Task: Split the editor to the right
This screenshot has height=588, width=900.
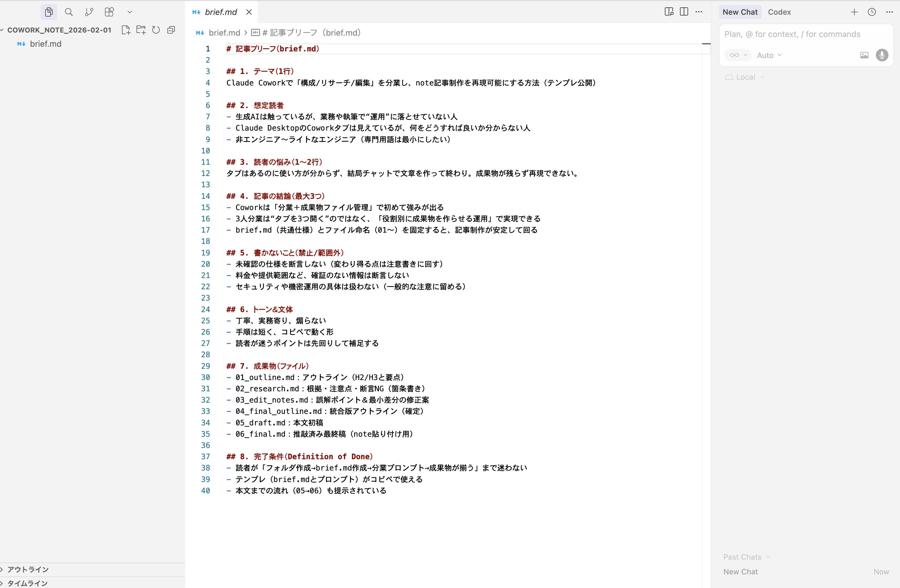Action: (684, 12)
